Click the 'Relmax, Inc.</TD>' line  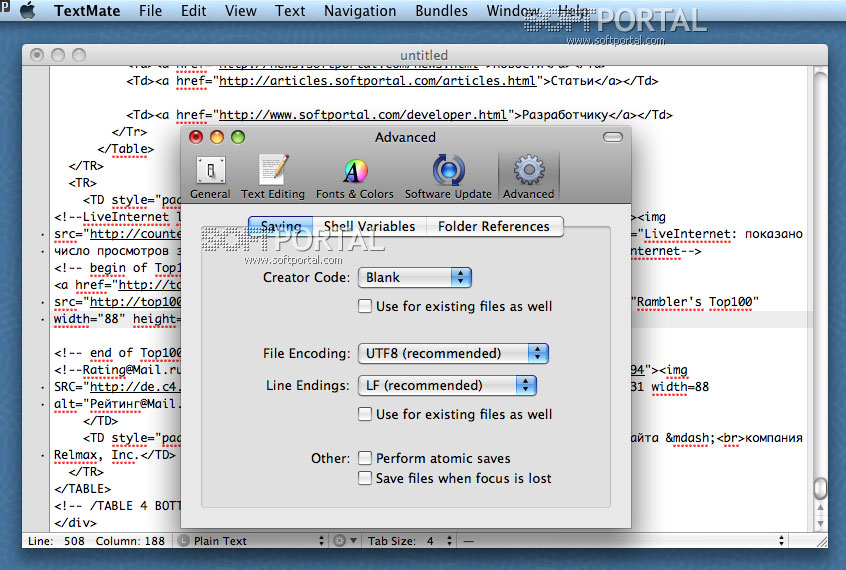point(114,455)
